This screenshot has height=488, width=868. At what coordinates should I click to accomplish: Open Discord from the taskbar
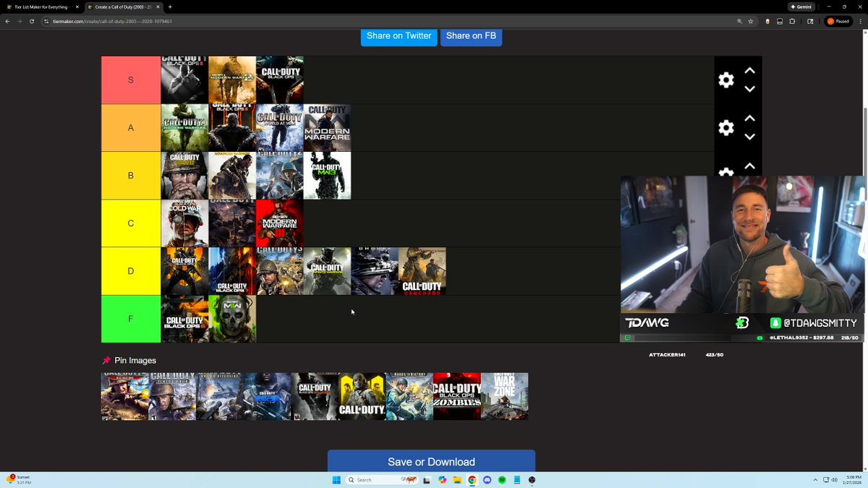coord(487,480)
